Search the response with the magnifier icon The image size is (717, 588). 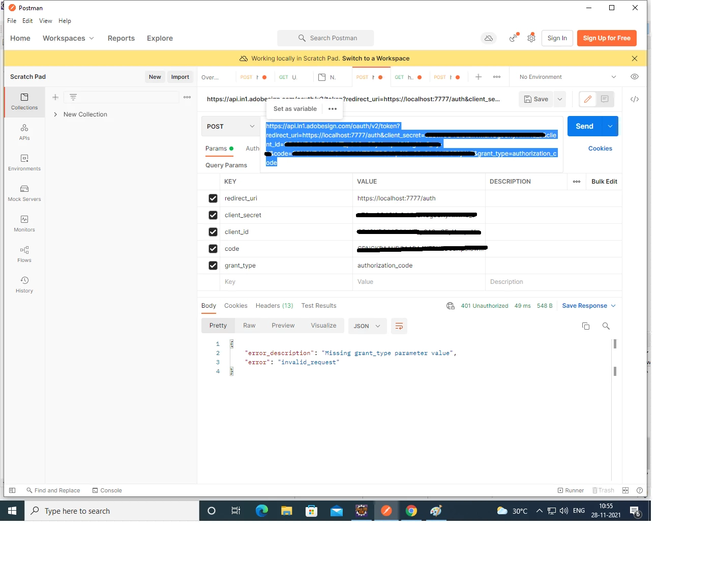point(606,326)
